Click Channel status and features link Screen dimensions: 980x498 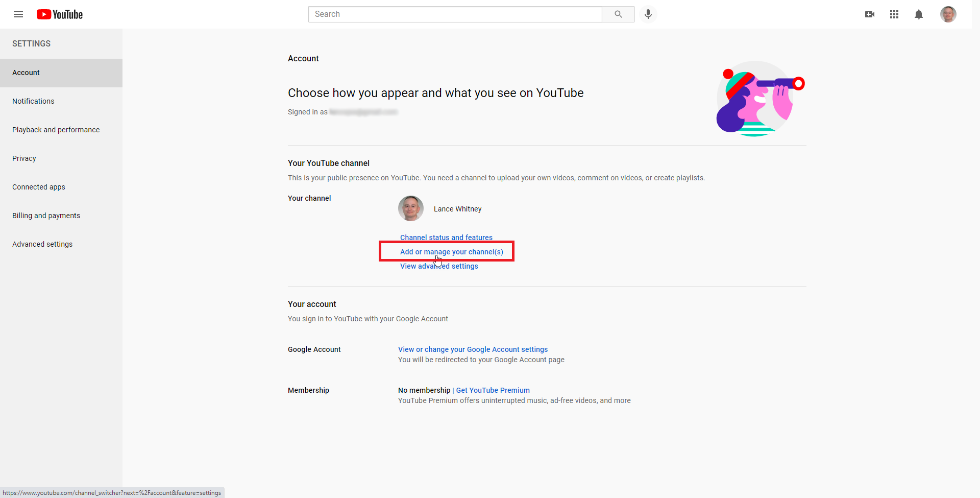[446, 238]
